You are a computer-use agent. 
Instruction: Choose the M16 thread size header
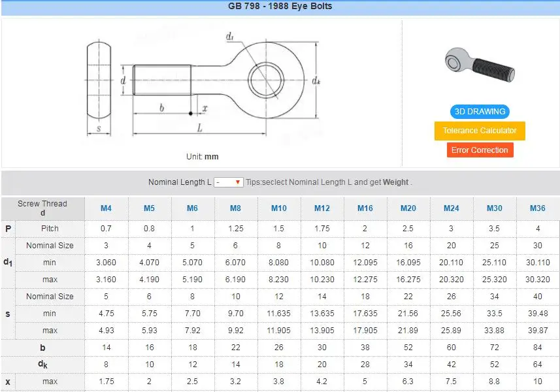(x=365, y=208)
